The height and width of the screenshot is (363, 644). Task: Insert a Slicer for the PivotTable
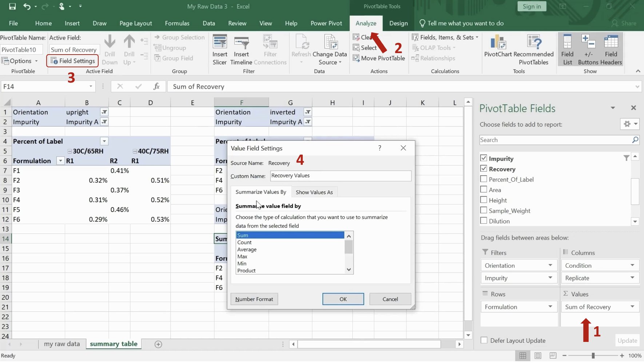220,49
